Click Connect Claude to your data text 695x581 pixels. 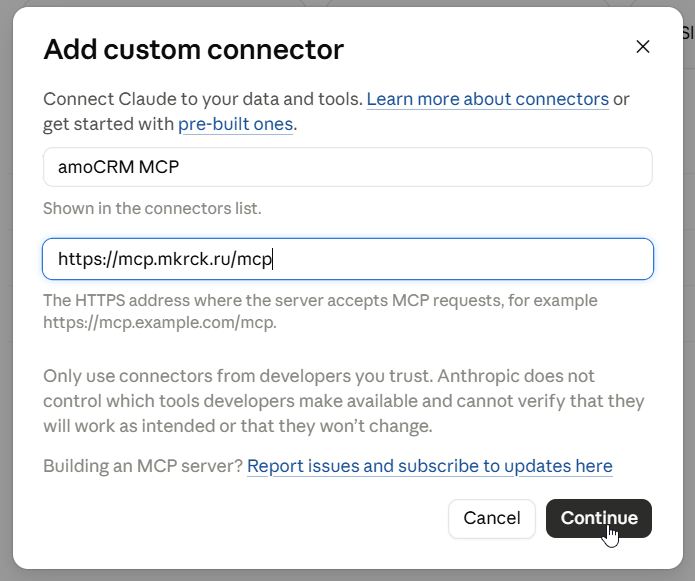[x=203, y=99]
